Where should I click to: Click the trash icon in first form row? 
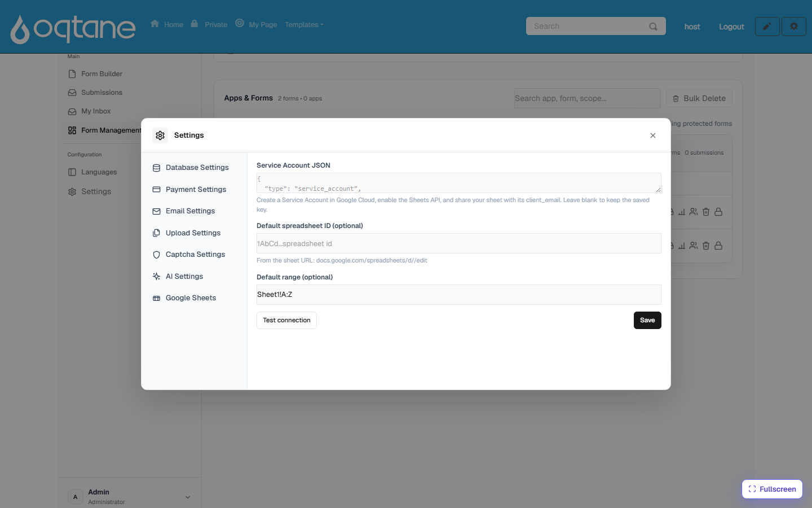point(706,212)
